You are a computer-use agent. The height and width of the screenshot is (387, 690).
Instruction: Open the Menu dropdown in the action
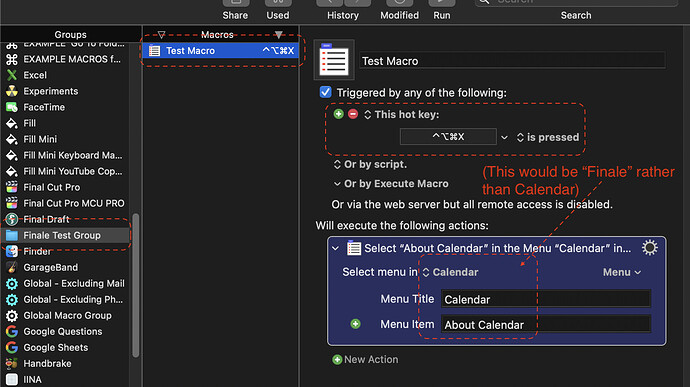pos(622,272)
